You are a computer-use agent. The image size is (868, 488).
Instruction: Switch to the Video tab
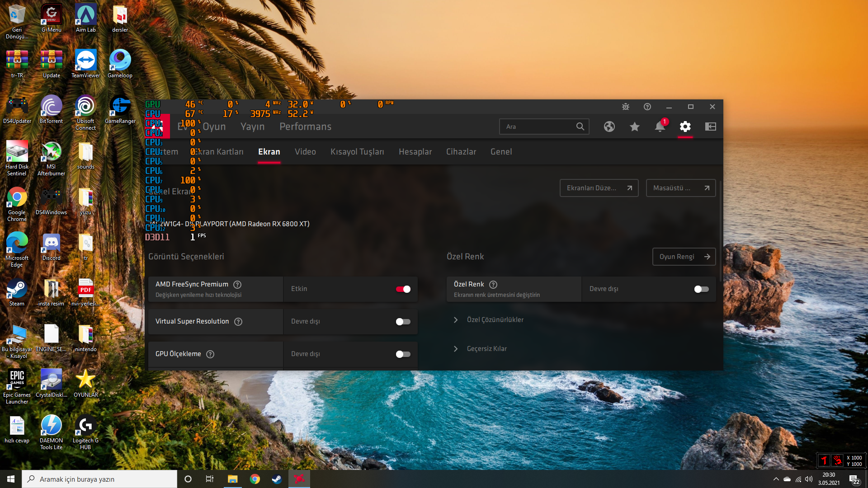click(305, 152)
